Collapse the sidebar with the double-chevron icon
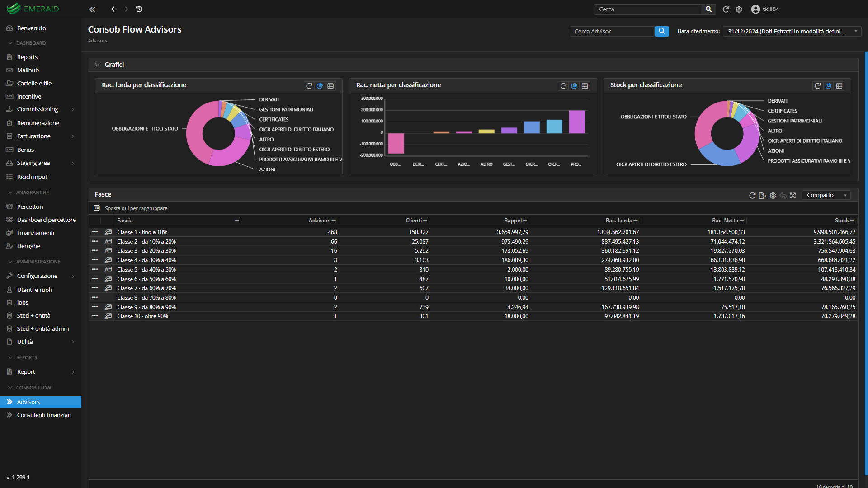Screen dimensions: 868x488 [92, 9]
